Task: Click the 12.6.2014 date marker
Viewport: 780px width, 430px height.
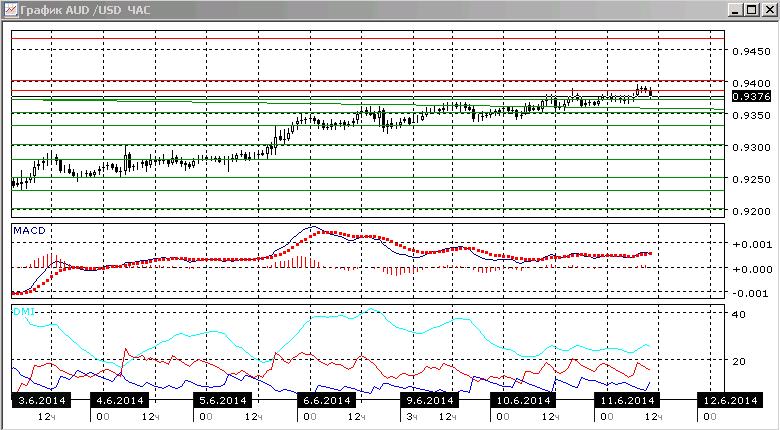Action: pos(730,400)
